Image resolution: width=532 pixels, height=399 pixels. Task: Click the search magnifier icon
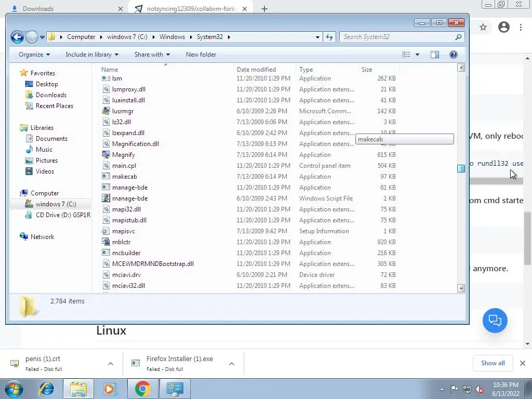pyautogui.click(x=458, y=37)
